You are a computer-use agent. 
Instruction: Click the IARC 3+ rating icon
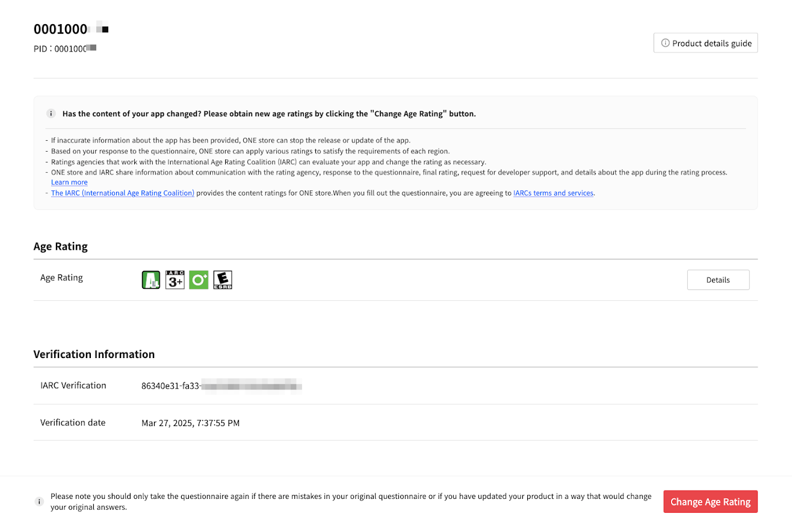coord(175,280)
